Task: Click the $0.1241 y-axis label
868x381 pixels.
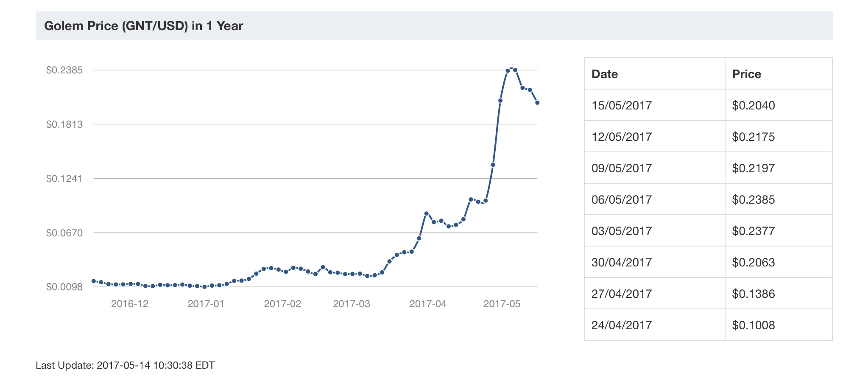Action: (64, 178)
